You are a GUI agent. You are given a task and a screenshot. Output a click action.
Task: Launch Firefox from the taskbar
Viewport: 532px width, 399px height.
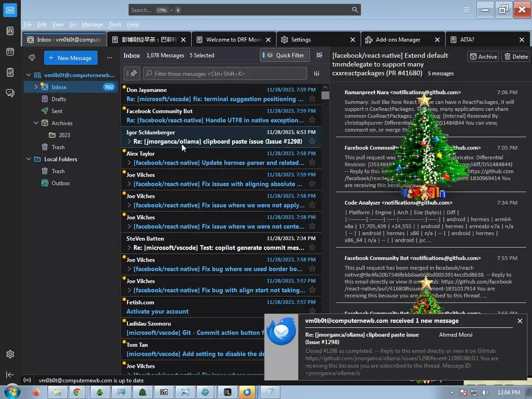pos(36,392)
